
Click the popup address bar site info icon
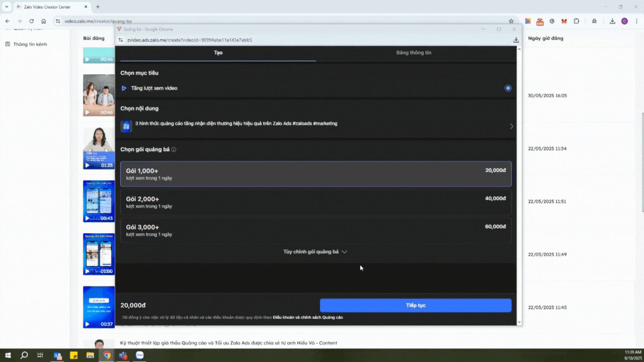(121, 40)
